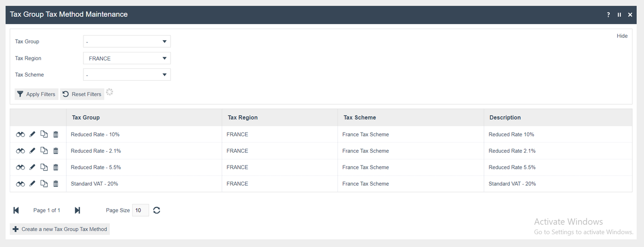Click the Apply Filters button
This screenshot has width=644, height=247.
coord(36,94)
